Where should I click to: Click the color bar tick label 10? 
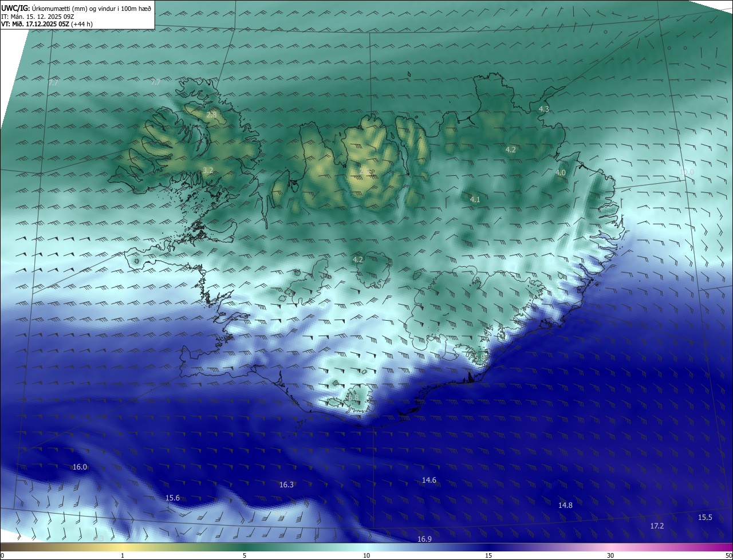tap(366, 556)
